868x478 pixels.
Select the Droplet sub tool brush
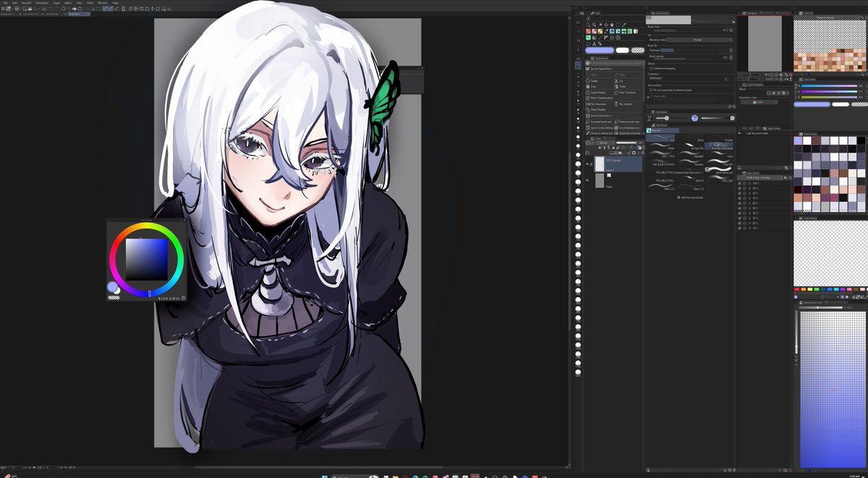[x=719, y=139]
